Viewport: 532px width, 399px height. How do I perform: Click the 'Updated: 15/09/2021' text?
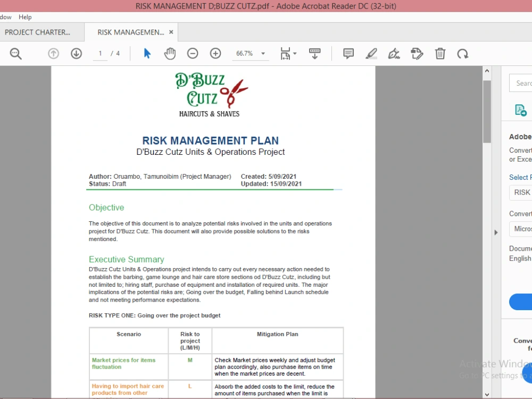271,184
